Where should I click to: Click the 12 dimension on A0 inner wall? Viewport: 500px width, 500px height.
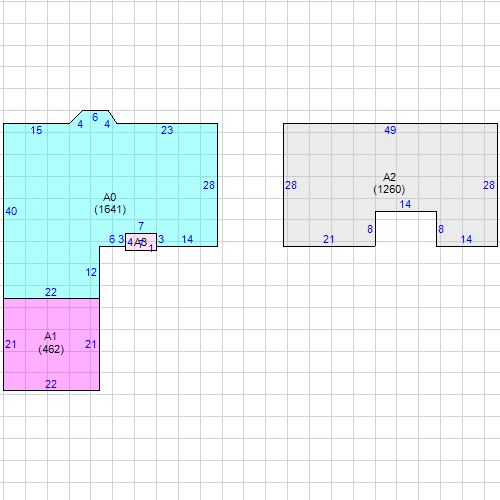[91, 272]
